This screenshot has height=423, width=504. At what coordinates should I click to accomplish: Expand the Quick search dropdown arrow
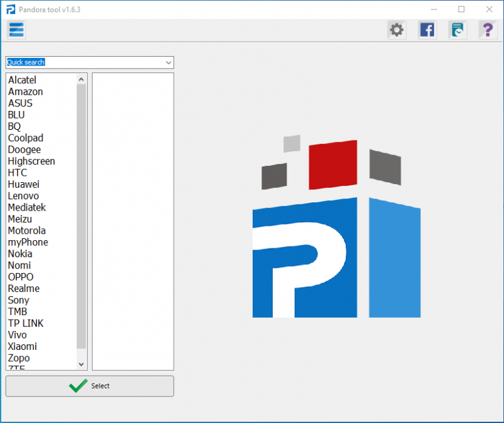tap(168, 62)
